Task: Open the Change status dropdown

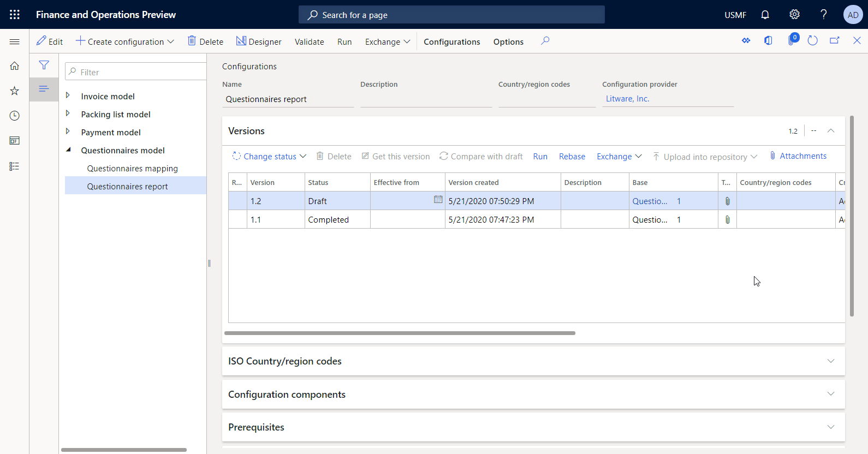Action: click(x=270, y=157)
